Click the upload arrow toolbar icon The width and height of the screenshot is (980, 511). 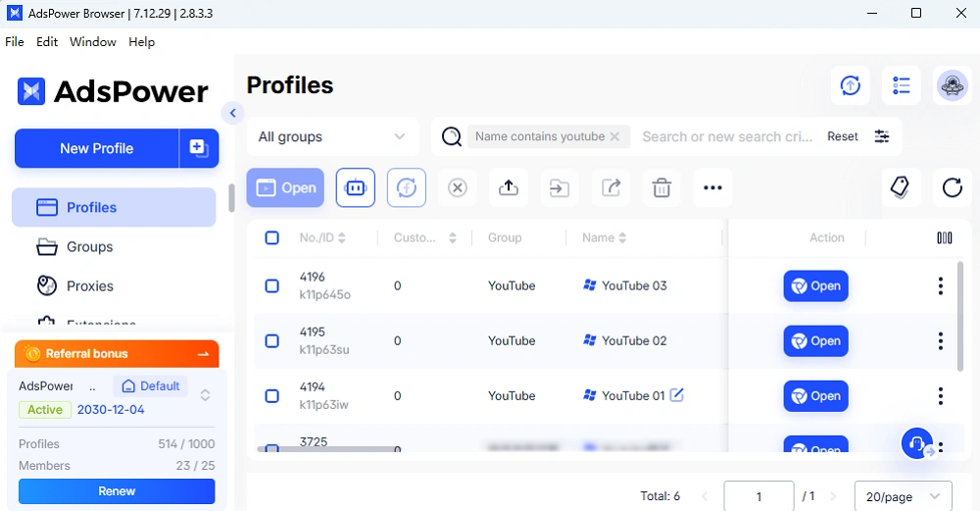(509, 187)
